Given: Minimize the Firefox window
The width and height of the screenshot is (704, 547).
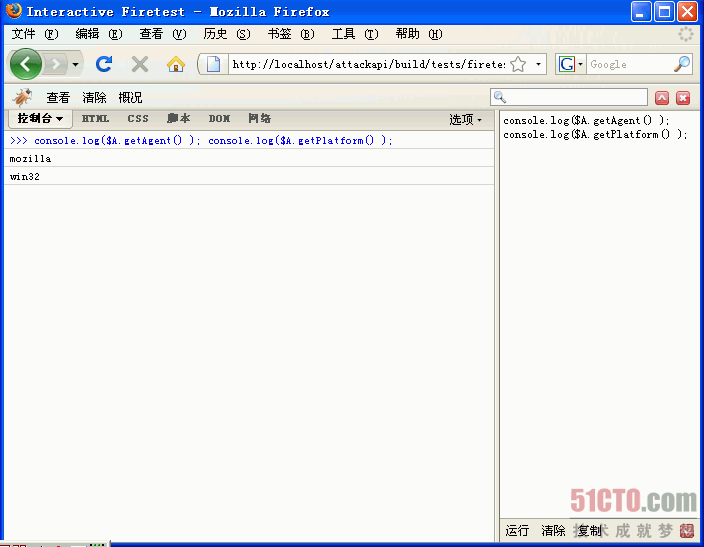Looking at the screenshot, I should (641, 12).
